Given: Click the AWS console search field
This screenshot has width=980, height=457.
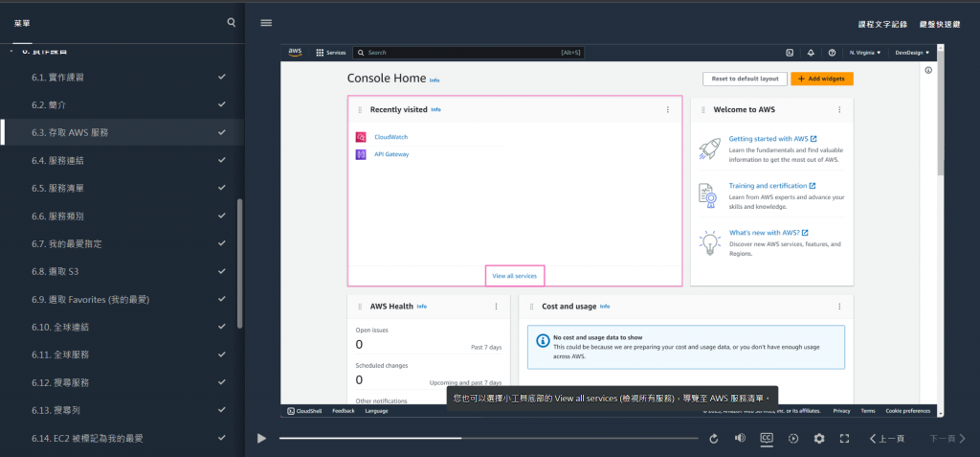Looking at the screenshot, I should coord(468,53).
